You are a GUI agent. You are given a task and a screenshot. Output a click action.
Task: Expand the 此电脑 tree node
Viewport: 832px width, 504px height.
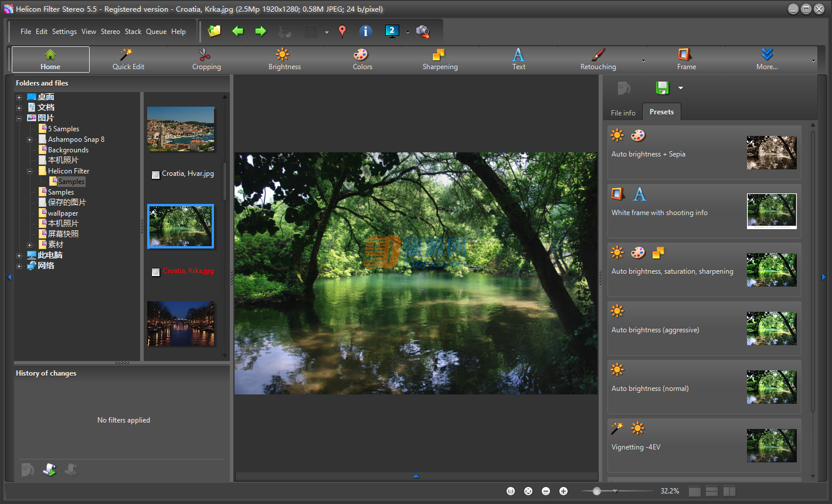pyautogui.click(x=19, y=256)
